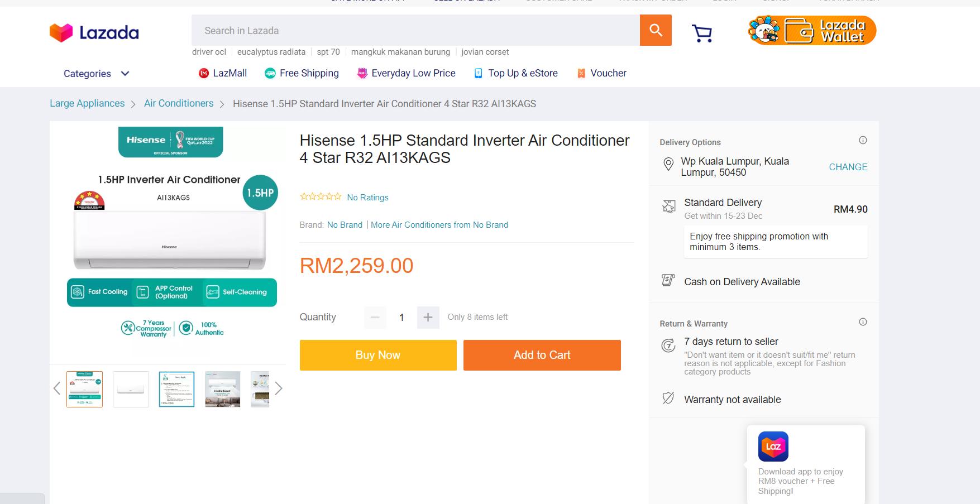Increase quantity with the plus button
The width and height of the screenshot is (980, 504).
428,318
